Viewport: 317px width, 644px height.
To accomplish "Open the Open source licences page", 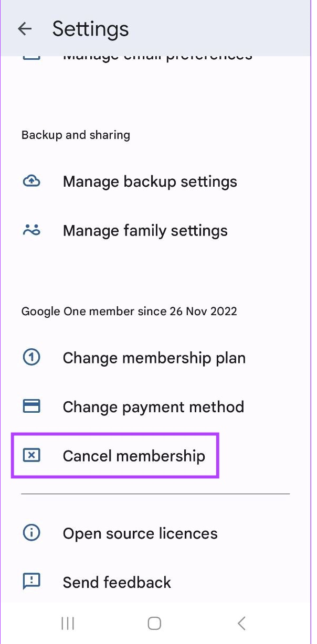I will tap(140, 533).
